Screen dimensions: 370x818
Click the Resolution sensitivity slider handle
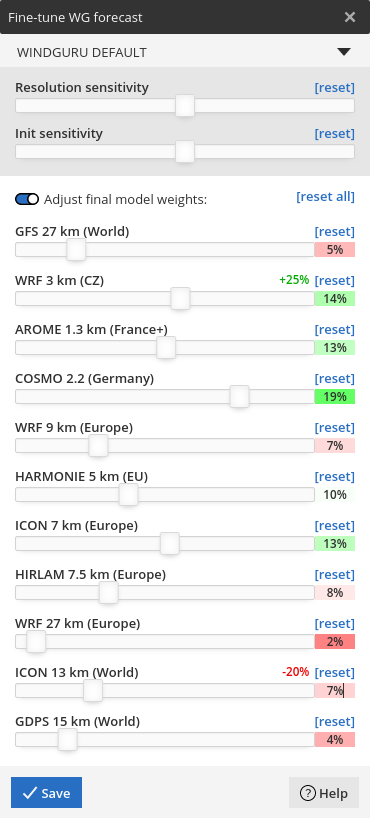185,106
